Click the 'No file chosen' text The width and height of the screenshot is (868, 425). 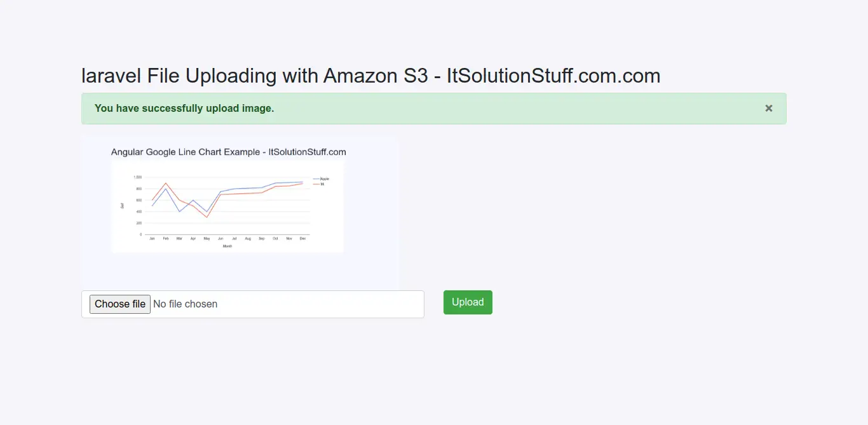point(186,304)
